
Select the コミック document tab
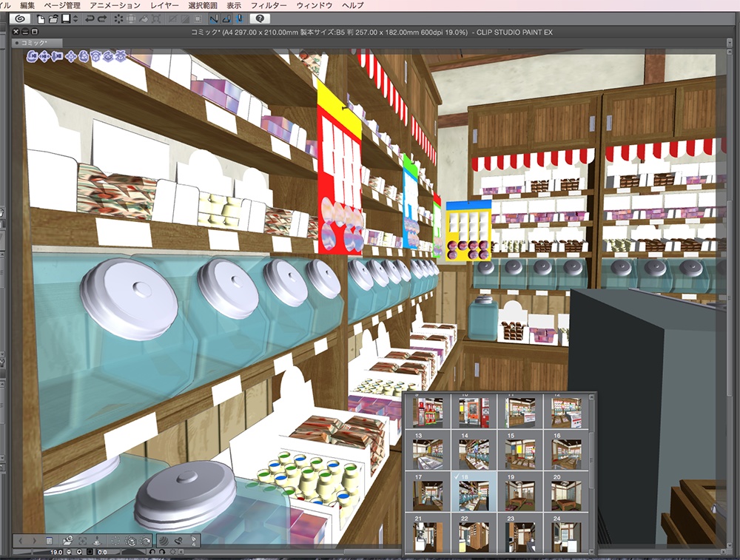click(x=30, y=43)
